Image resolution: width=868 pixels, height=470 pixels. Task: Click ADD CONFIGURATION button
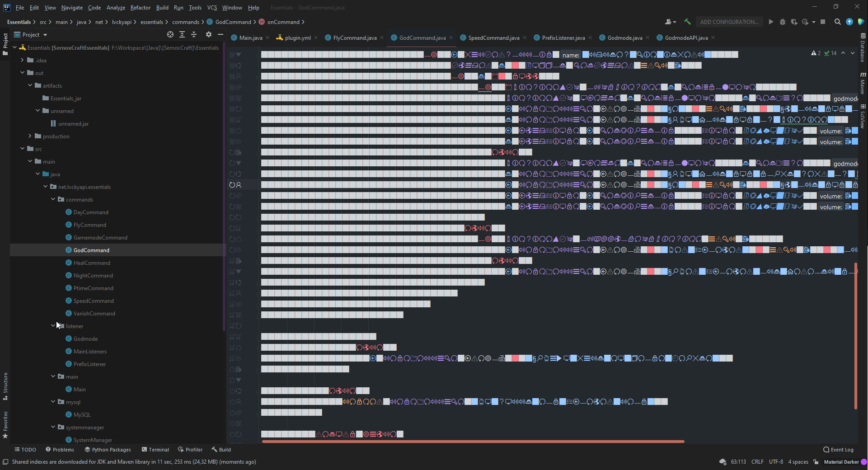pos(729,22)
